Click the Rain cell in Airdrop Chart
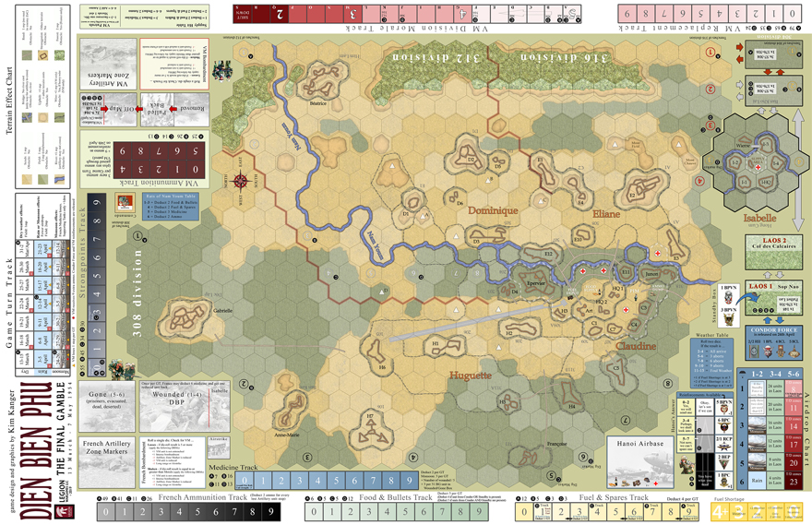Image resolution: width=812 pixels, height=525 pixels. 758,481
